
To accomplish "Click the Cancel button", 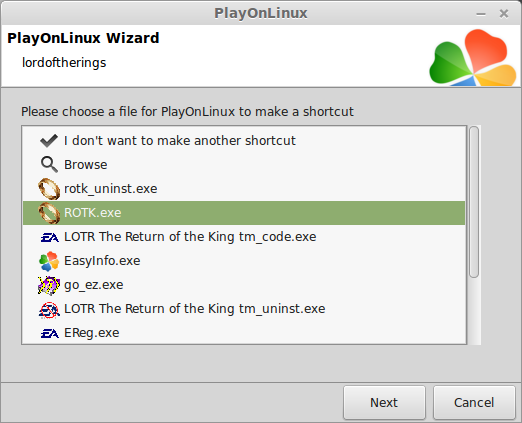I will (474, 402).
